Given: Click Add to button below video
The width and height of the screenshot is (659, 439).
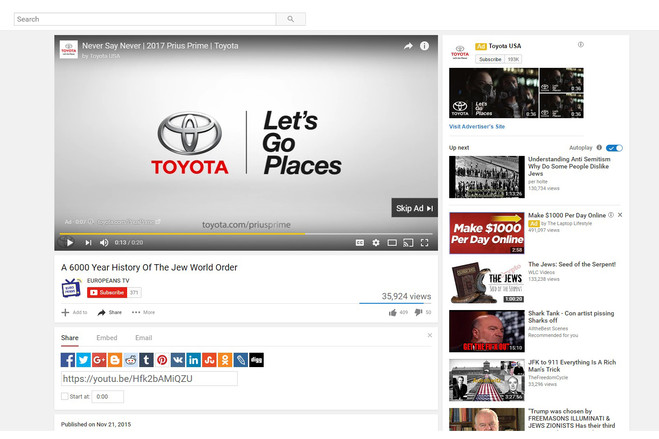Looking at the screenshot, I should [74, 312].
